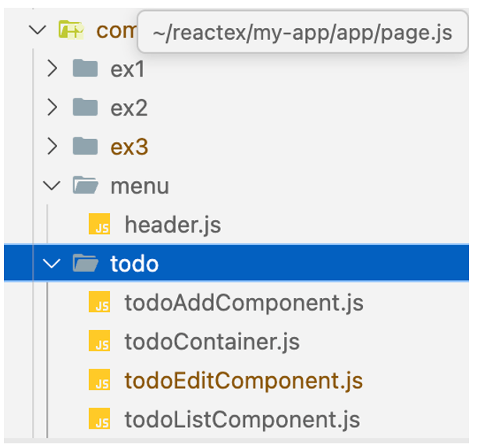Click the ex2 folder icon
Screen dimensions: 480x448
tap(84, 108)
